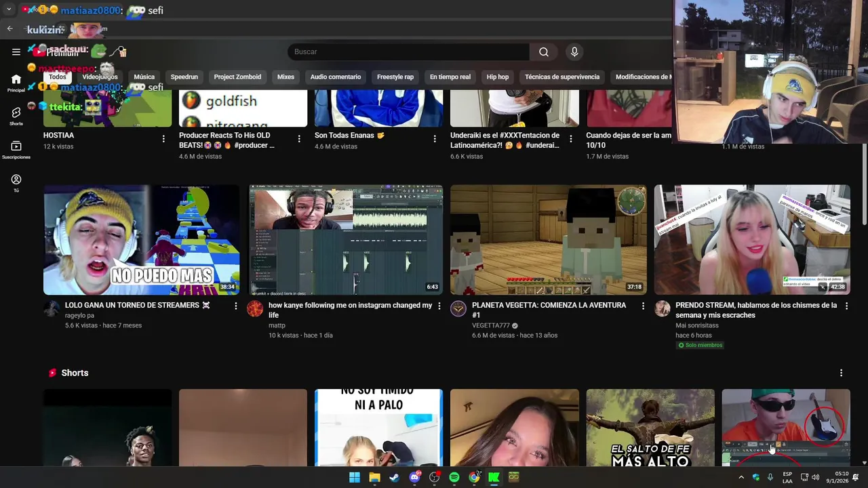
Task: Activate voice search microphone
Action: 574,52
